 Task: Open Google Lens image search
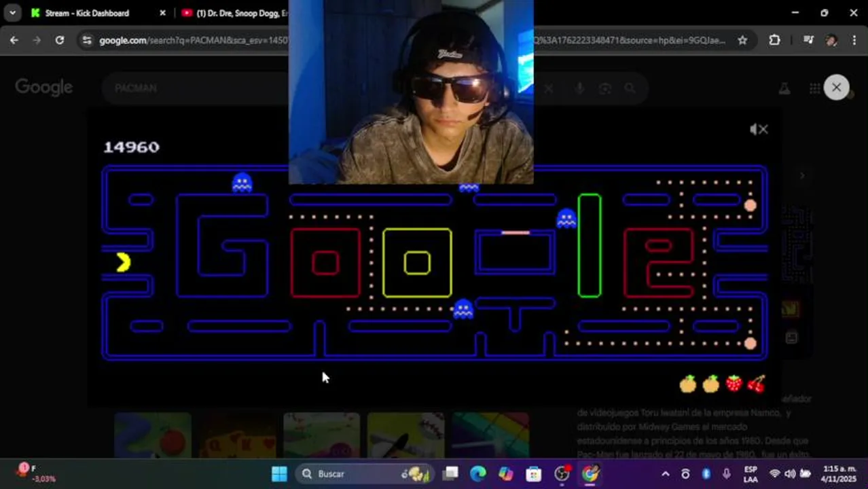[x=604, y=88]
